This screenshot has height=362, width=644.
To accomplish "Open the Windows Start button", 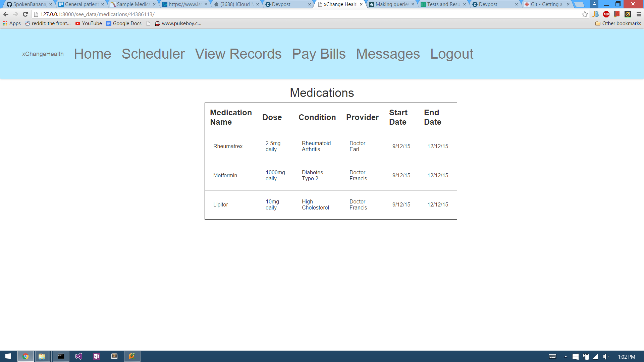I will click(8, 356).
